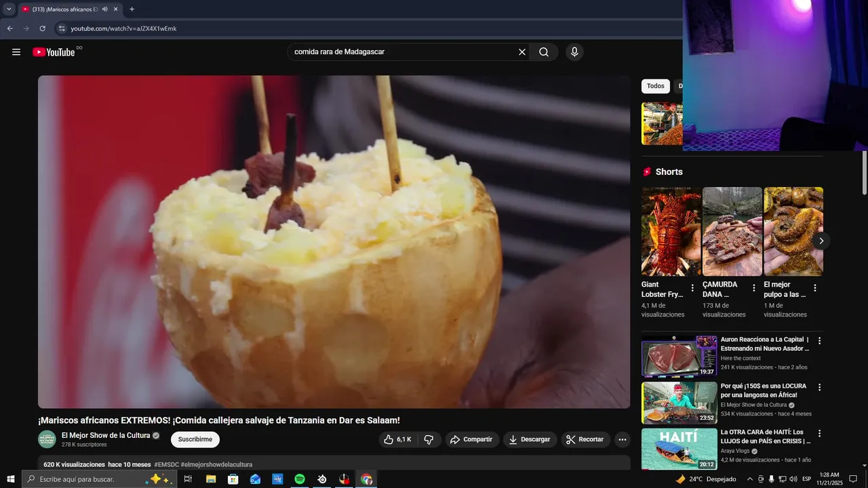Subscribe with the Suscribirme button
This screenshot has height=488, width=868.
(195, 439)
